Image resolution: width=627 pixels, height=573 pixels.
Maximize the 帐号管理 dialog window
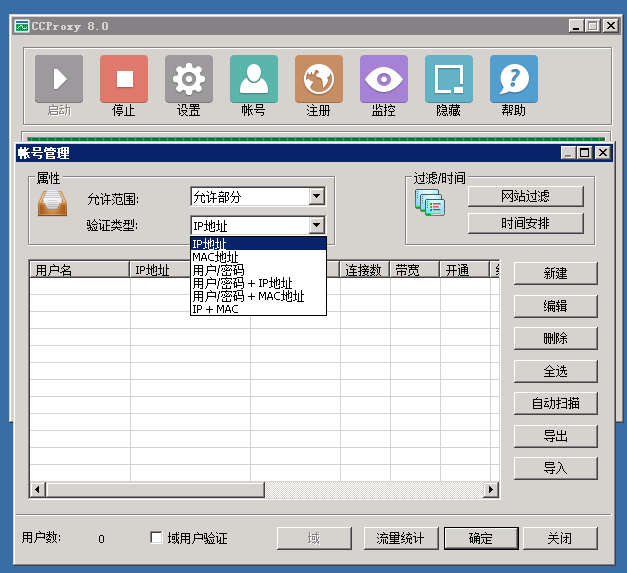click(584, 153)
